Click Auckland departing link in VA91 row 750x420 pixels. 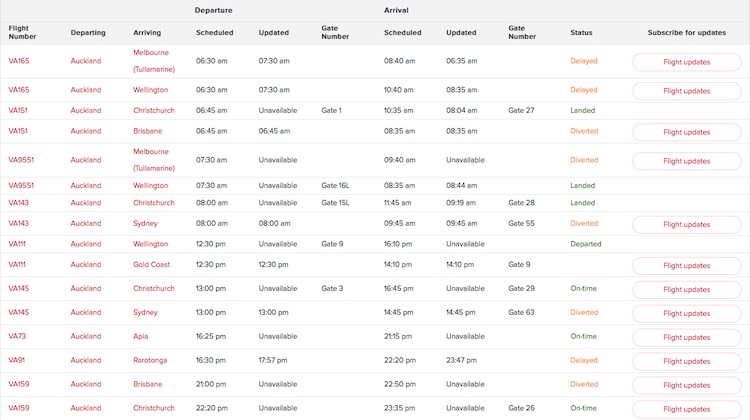(x=86, y=360)
